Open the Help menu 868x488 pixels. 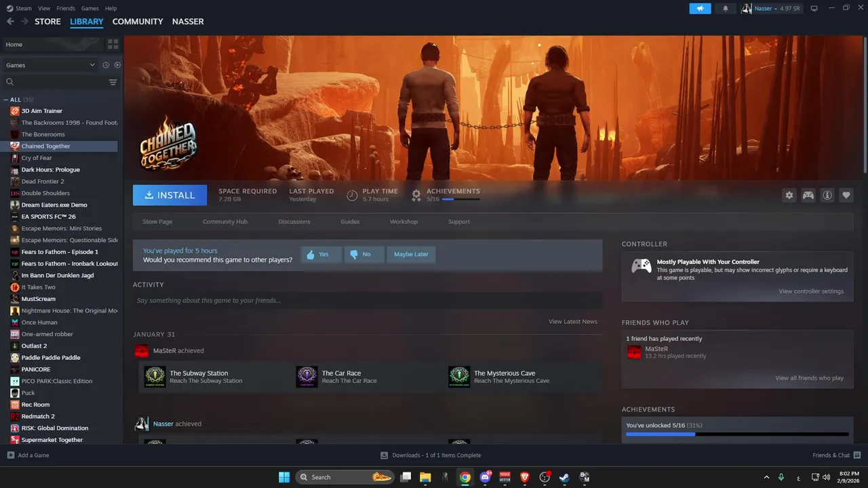[111, 8]
